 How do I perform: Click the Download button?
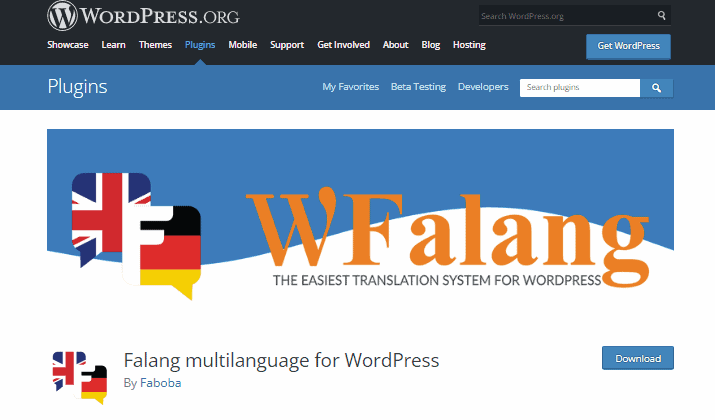pos(638,358)
